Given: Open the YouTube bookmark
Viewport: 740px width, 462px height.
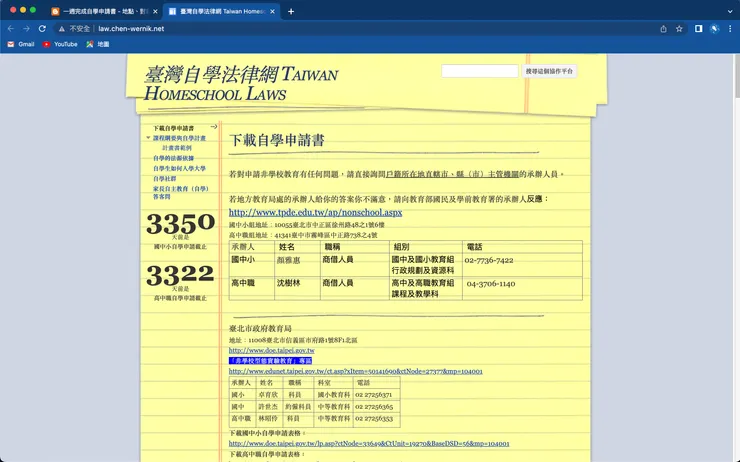Looking at the screenshot, I should click(60, 44).
